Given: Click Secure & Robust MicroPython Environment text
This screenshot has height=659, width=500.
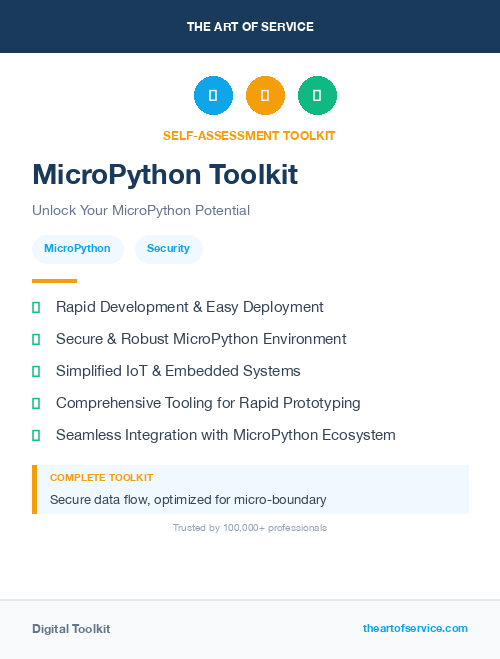Looking at the screenshot, I should (201, 339).
